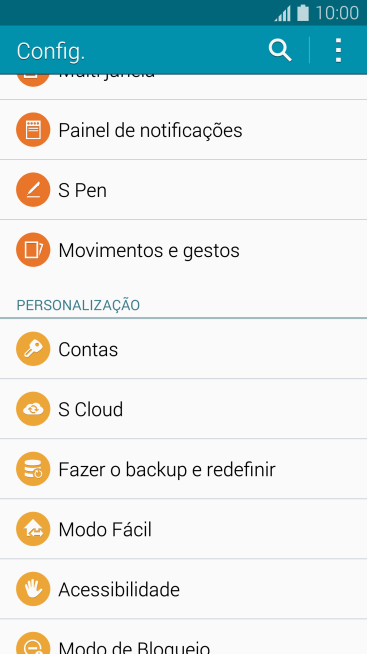Open the three-dot overflow menu
This screenshot has width=367, height=654.
pos(338,50)
